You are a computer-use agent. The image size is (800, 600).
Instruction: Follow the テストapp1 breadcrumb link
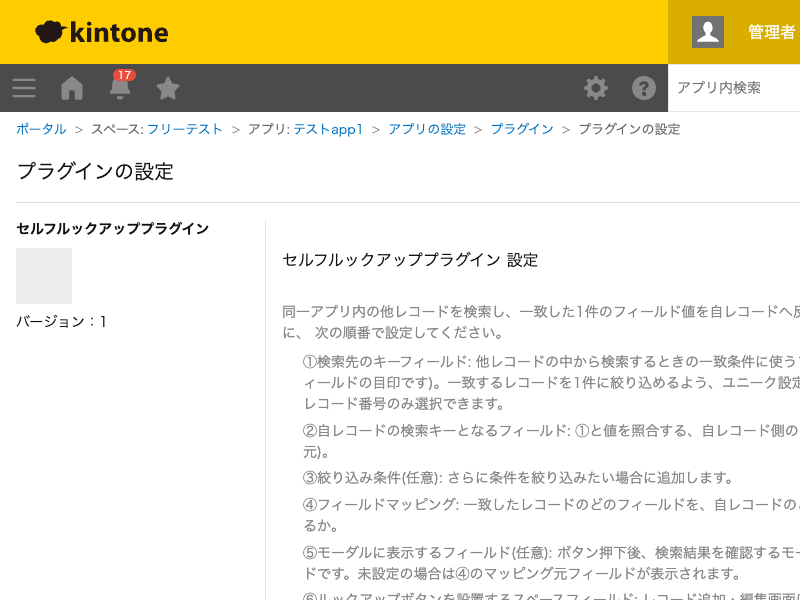click(x=328, y=129)
